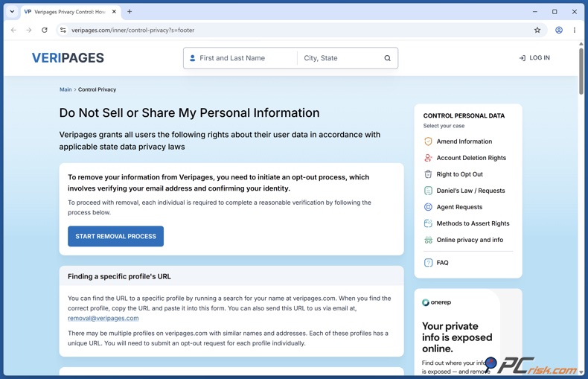Click 'Finding a specific profile's URL' heading

(119, 276)
